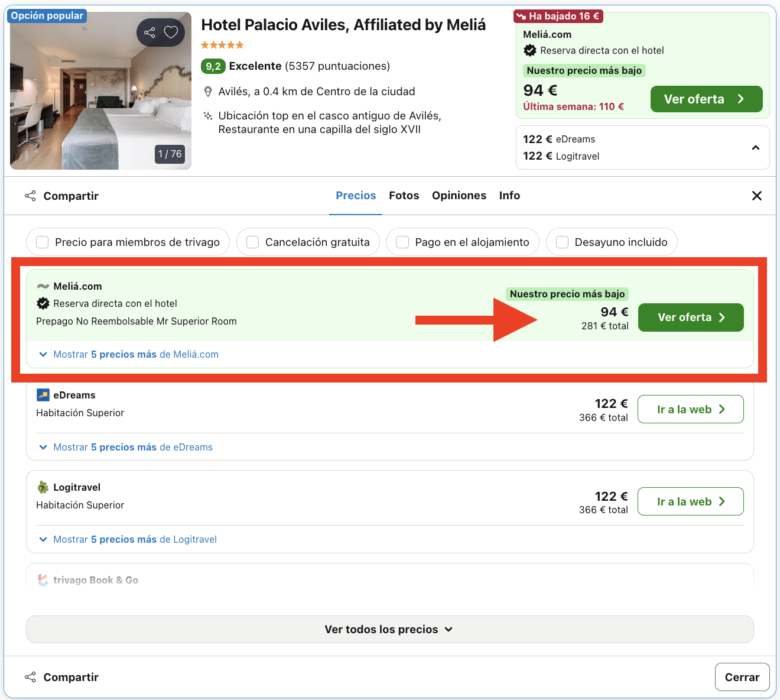Click the eDreams logo icon
Viewport: 780px width, 700px height.
coord(43,394)
